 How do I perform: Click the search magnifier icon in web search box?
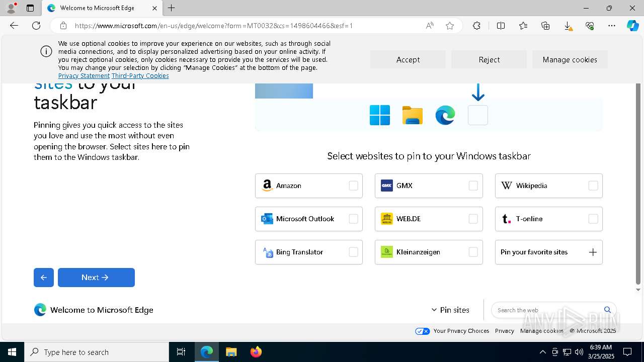tap(607, 310)
